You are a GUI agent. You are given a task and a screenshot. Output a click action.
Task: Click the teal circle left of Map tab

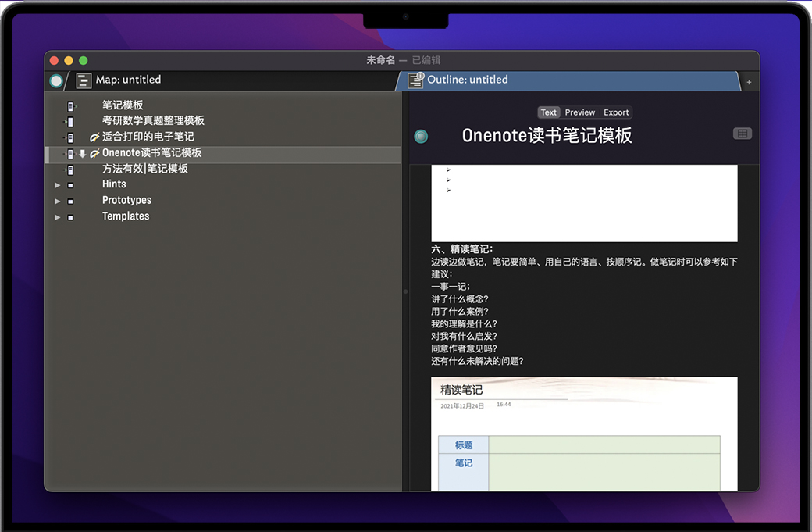(56, 80)
